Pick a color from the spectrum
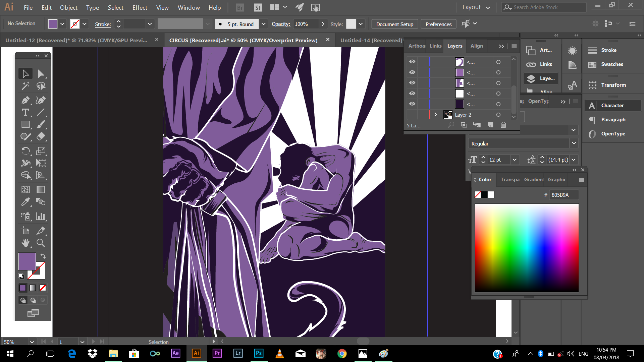This screenshot has width=644, height=362. click(x=527, y=248)
